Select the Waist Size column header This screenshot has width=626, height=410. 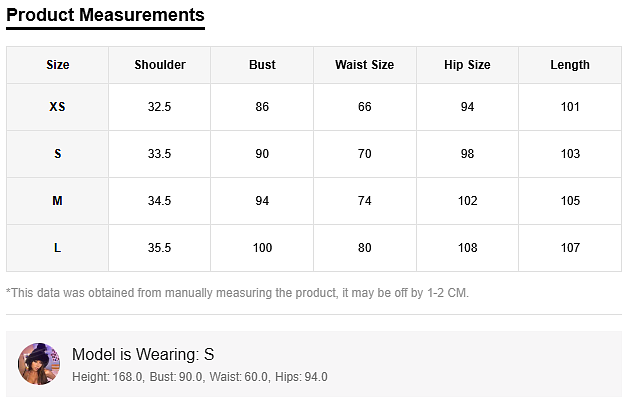tap(364, 65)
